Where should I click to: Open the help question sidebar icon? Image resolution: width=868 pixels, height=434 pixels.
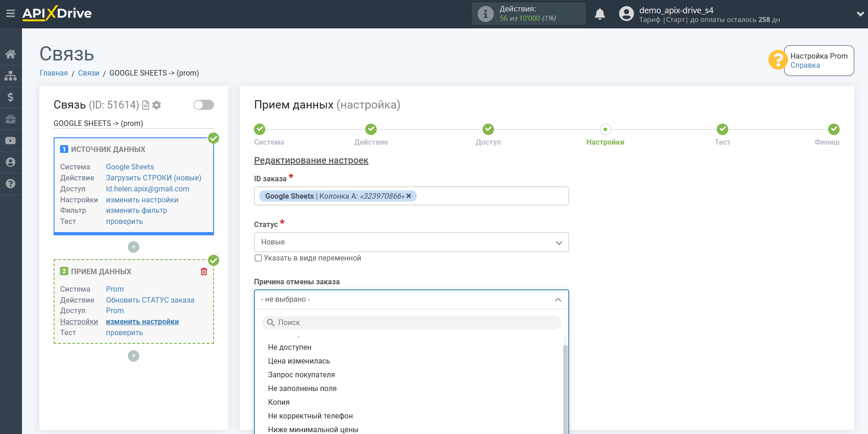[x=11, y=184]
